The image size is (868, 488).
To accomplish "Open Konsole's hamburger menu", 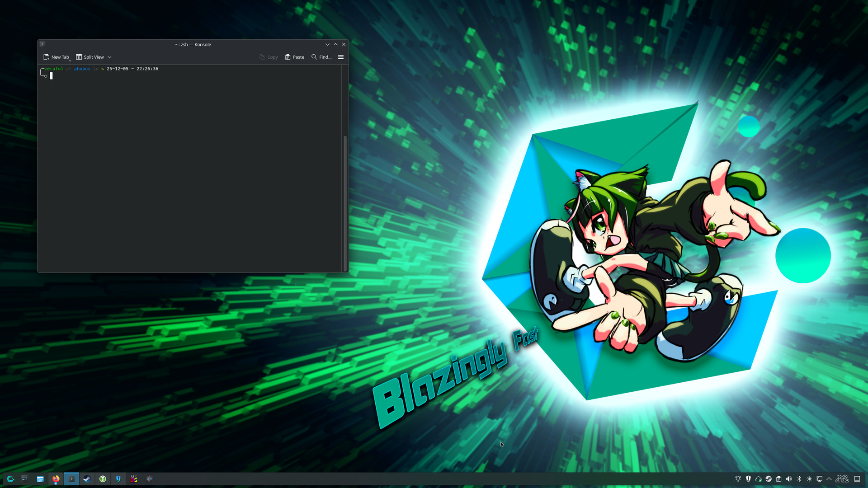I will (341, 57).
